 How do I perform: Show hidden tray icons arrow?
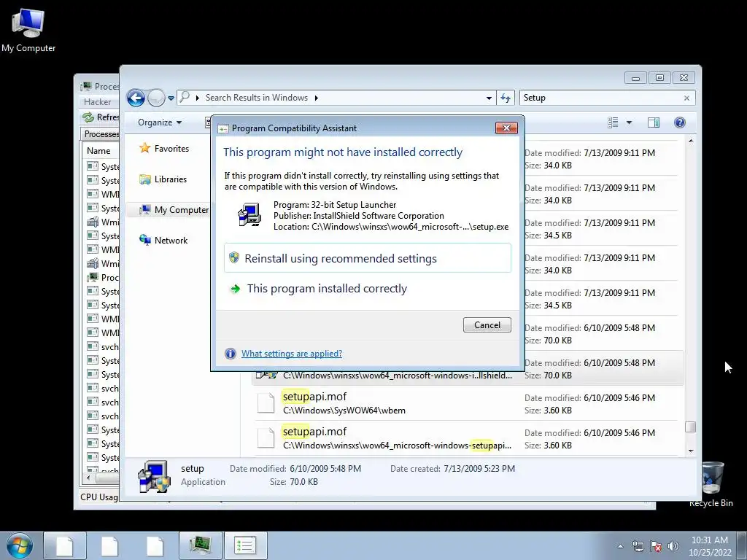620,546
